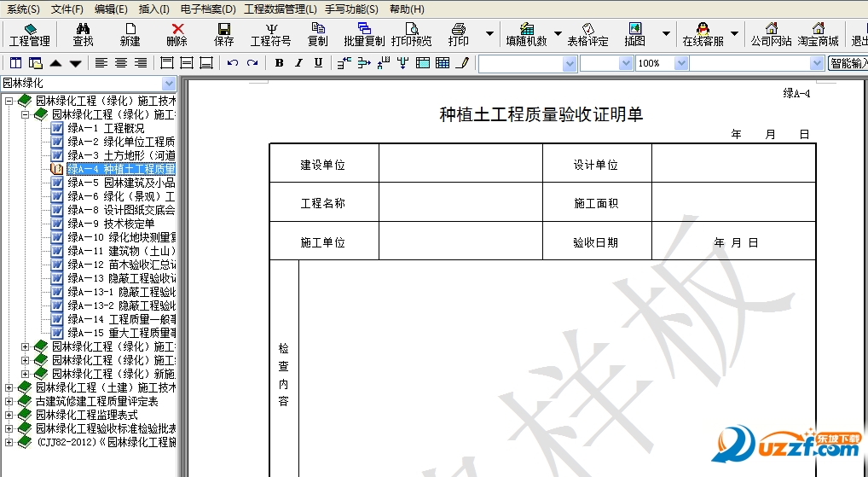Move item up with black up triangle
Screen dimensions: 868x477
(x=55, y=63)
